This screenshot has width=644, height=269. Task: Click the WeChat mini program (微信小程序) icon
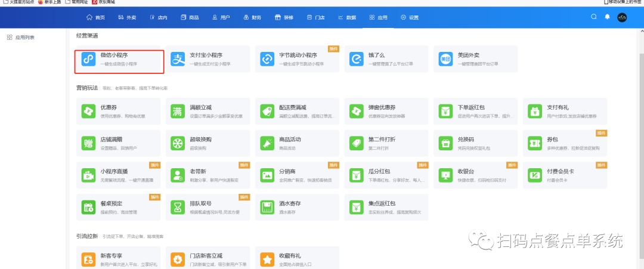(x=89, y=59)
